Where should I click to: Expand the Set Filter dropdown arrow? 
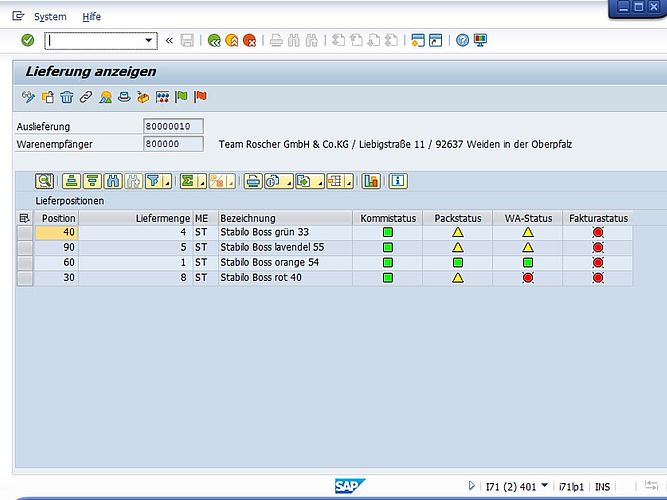(167, 182)
